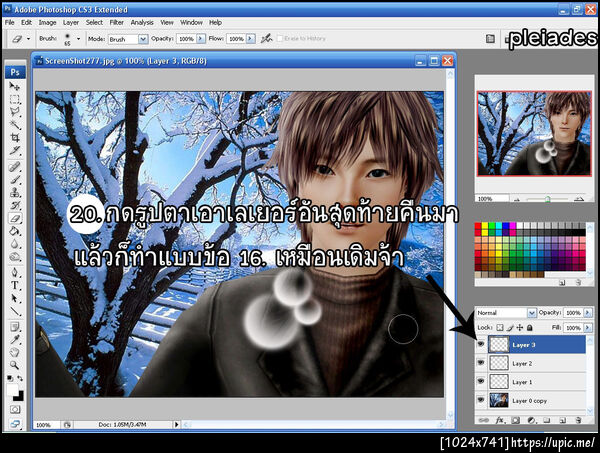Select the History Brush tool

(x=15, y=205)
